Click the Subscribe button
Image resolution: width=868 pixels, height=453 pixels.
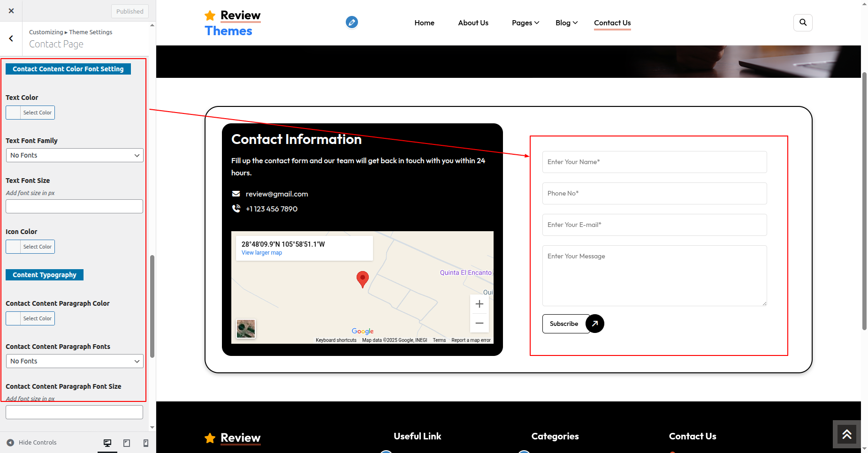564,324
